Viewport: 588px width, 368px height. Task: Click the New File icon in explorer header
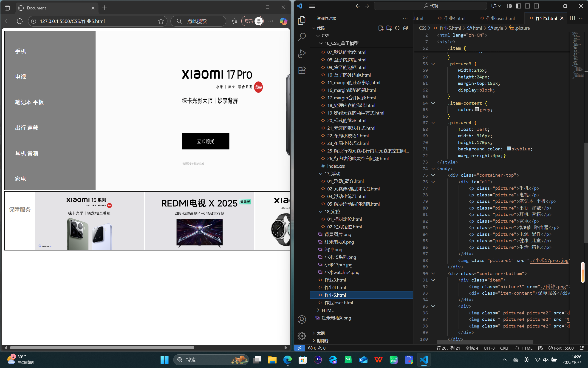pyautogui.click(x=381, y=28)
